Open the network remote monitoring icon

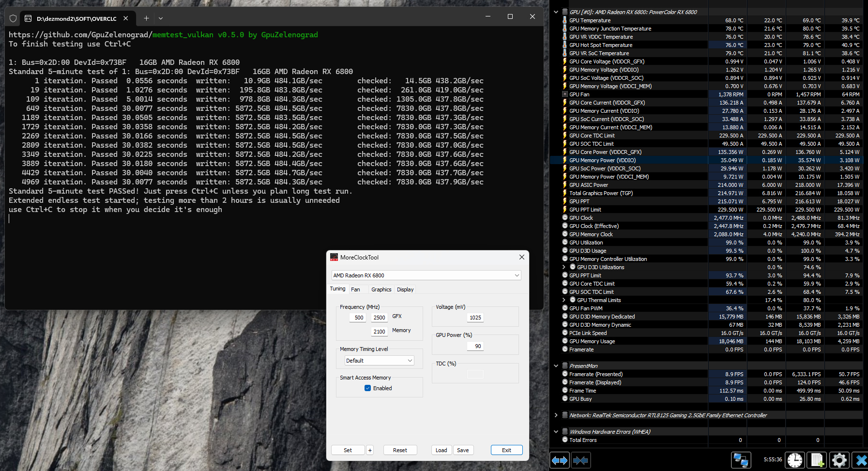[741, 460]
